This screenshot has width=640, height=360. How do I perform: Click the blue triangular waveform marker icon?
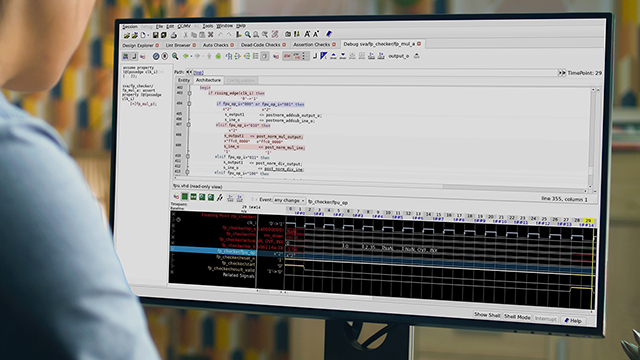(x=324, y=56)
